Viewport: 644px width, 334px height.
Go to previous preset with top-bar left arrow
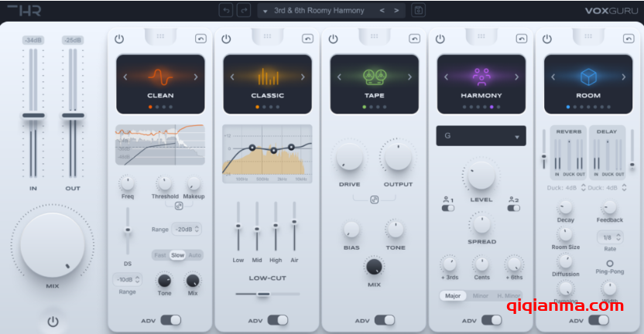[x=382, y=11]
